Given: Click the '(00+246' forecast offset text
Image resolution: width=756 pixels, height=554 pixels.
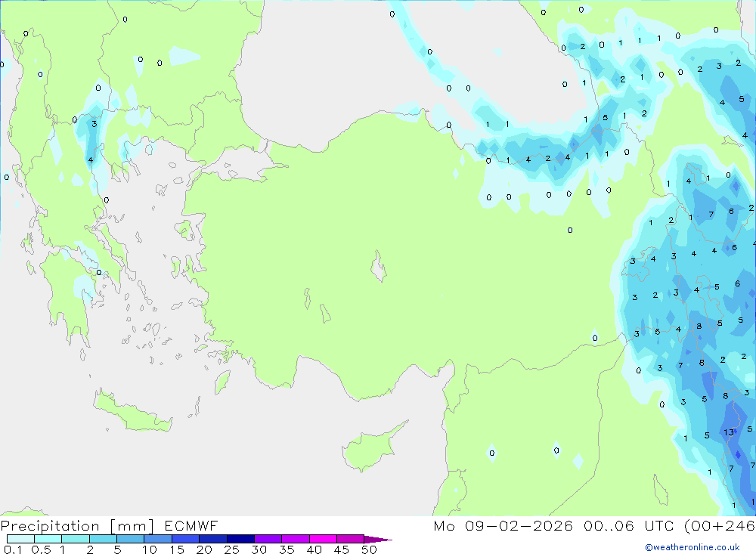Looking at the screenshot, I should (x=720, y=526).
